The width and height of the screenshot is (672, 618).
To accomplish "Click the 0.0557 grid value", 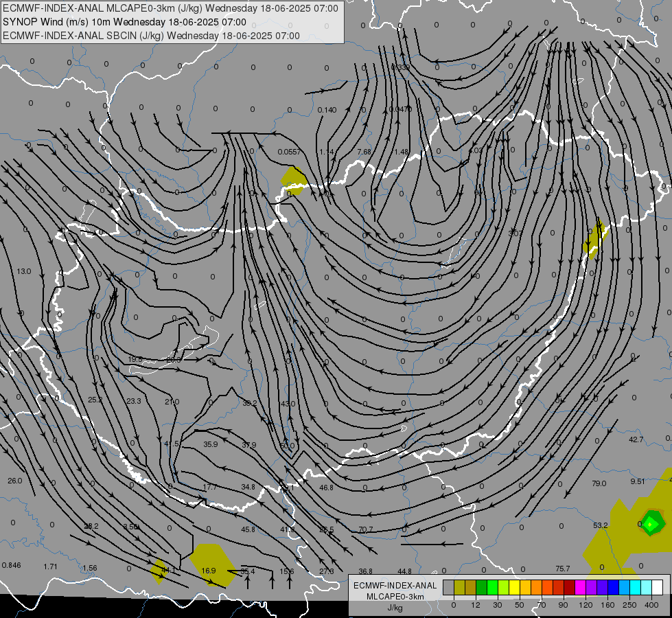I will click(289, 152).
